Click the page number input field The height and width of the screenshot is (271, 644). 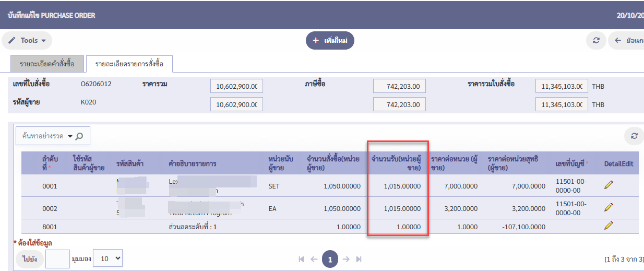coord(57,258)
